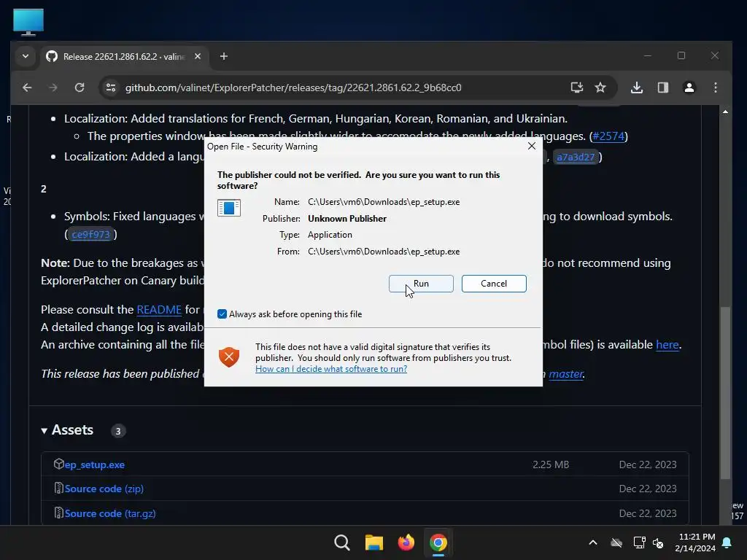
Task: Click the grayed-out forward navigation arrow
Action: point(53,87)
